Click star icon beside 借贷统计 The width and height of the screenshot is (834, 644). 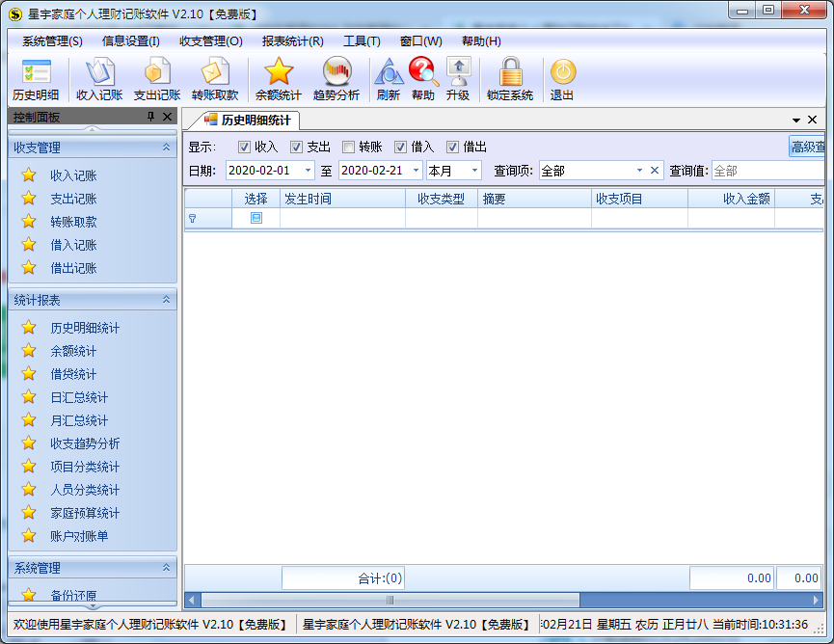click(29, 374)
